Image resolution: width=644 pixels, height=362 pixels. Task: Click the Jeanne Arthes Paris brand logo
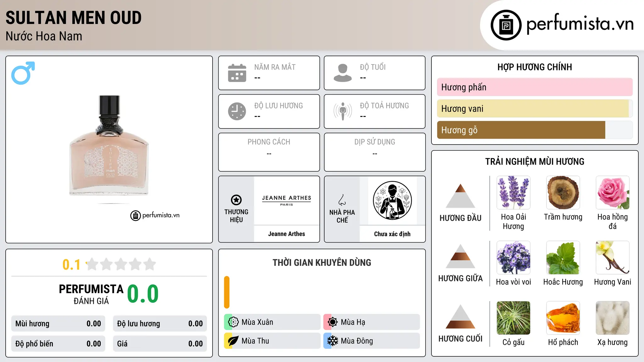coord(286,200)
